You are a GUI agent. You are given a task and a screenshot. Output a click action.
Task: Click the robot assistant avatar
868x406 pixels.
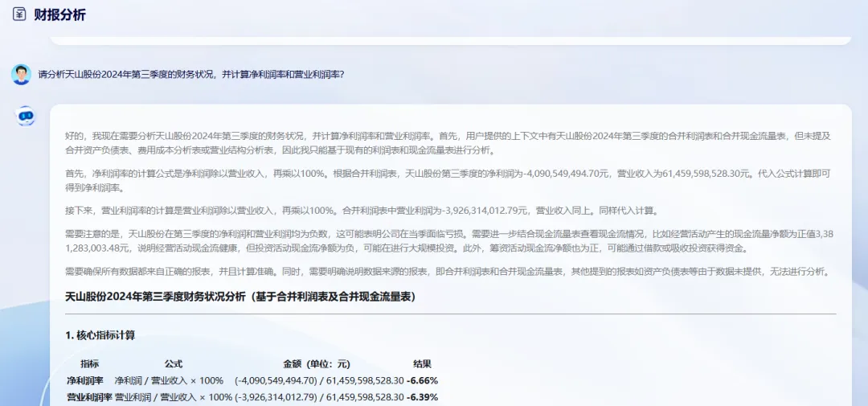point(26,116)
